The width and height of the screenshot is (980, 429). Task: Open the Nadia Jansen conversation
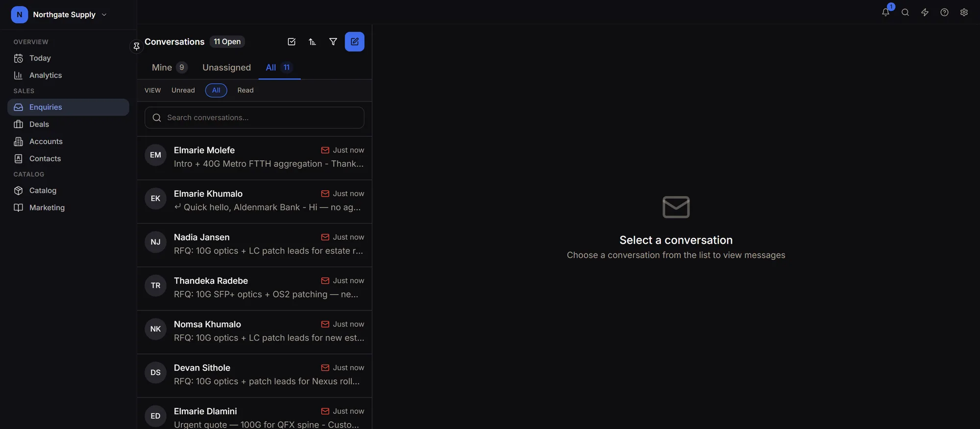pos(254,245)
